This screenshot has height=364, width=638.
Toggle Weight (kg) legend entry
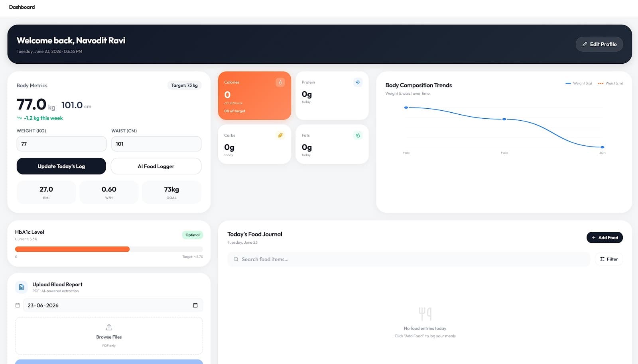(579, 83)
